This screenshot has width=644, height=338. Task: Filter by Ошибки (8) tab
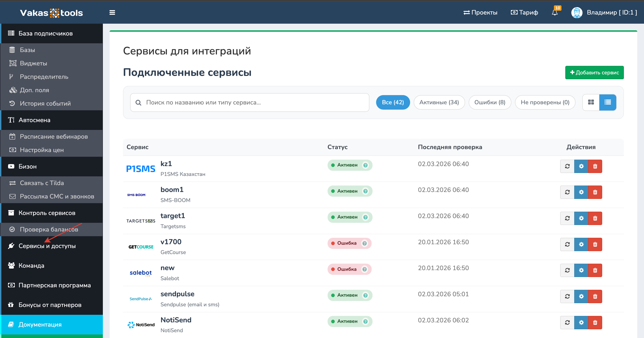point(489,102)
